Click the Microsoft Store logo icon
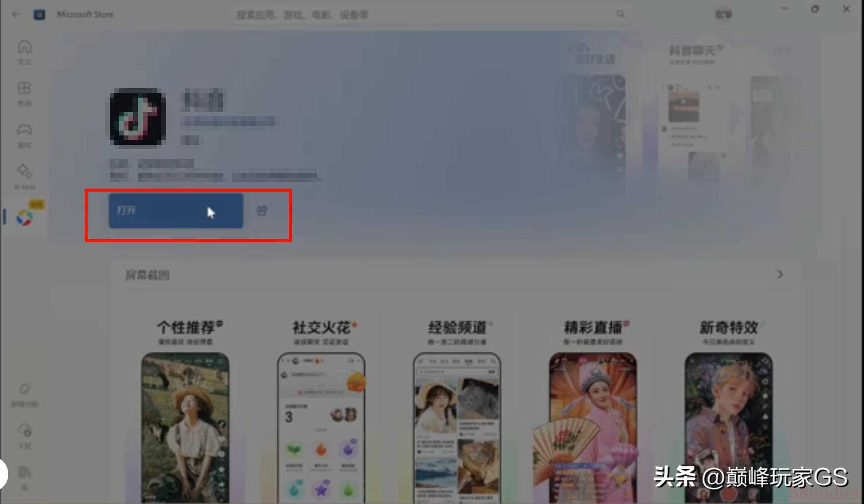Viewport: 864px width, 504px height. [x=39, y=14]
